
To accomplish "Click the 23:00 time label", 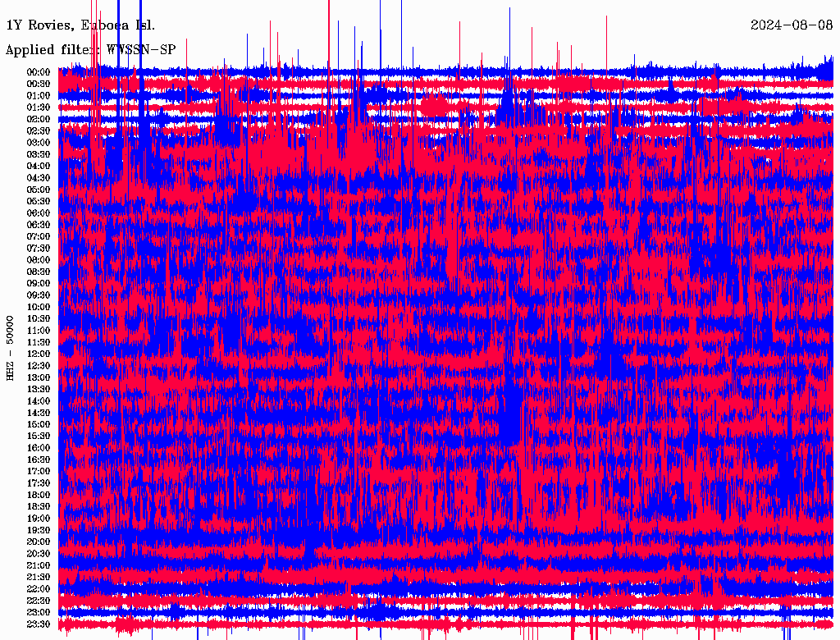I will click(x=39, y=613).
